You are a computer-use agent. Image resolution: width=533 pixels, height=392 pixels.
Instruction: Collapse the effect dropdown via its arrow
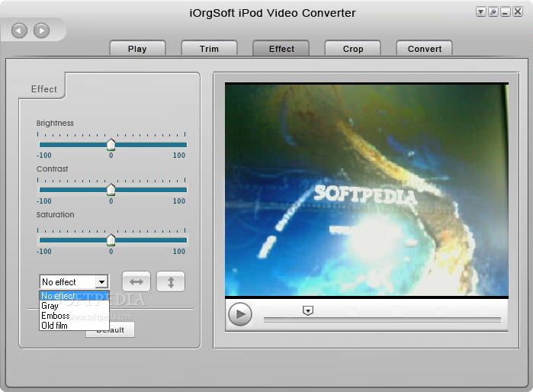[x=101, y=282]
